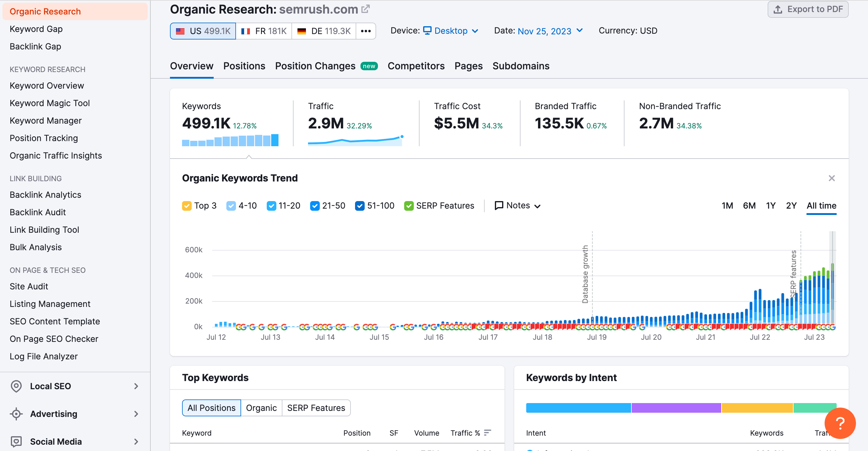868x451 pixels.
Task: Click the Export to PDF upload icon
Action: [778, 9]
